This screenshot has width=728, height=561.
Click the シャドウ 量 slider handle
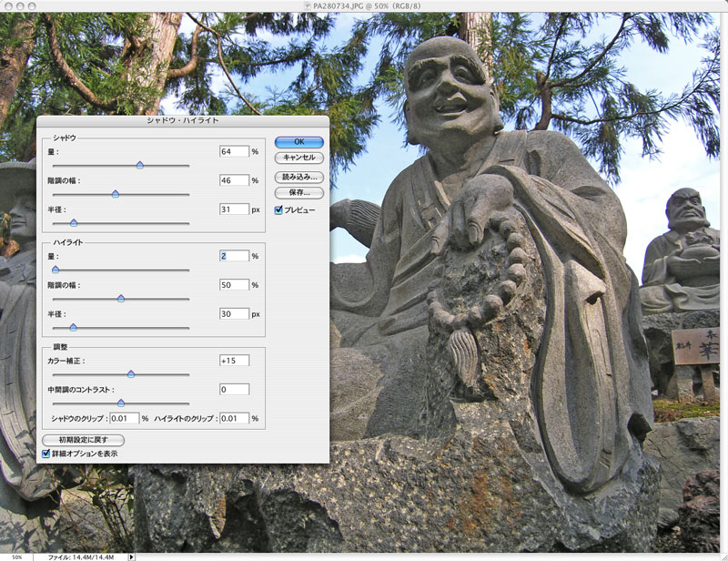[x=139, y=166]
